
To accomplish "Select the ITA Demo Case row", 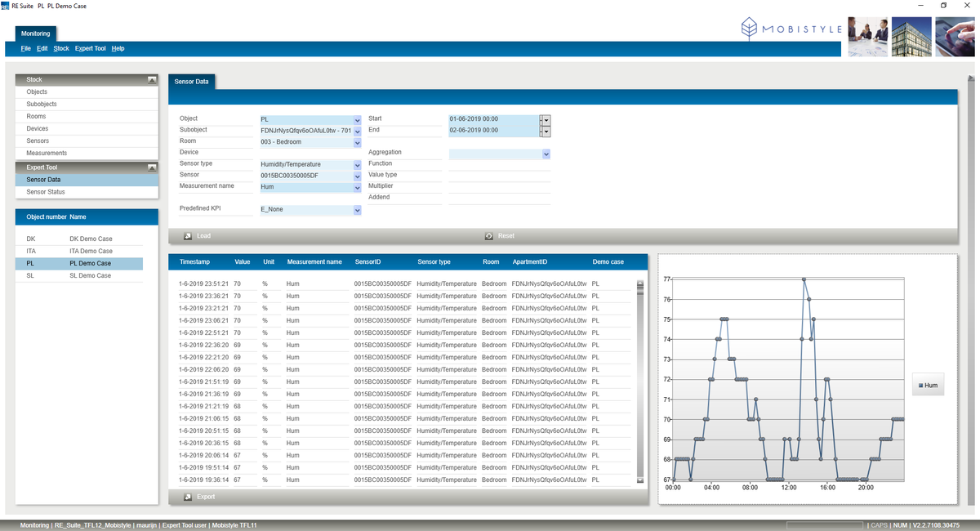I will click(79, 251).
